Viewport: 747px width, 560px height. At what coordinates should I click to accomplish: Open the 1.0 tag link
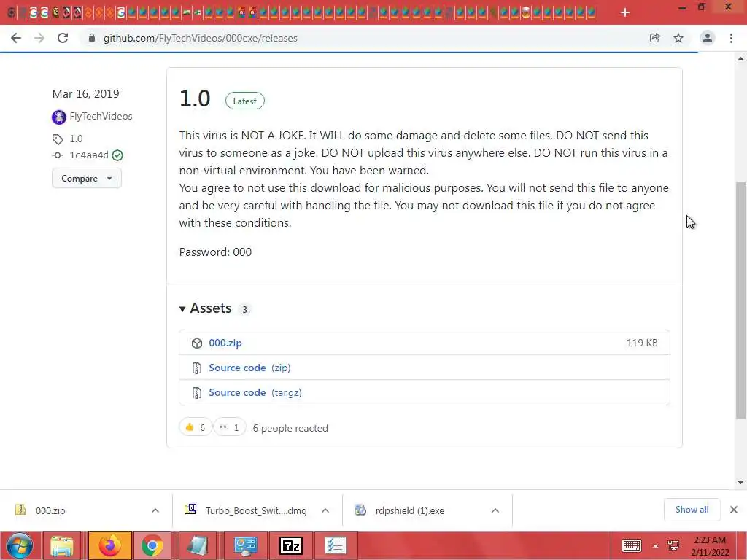click(76, 139)
